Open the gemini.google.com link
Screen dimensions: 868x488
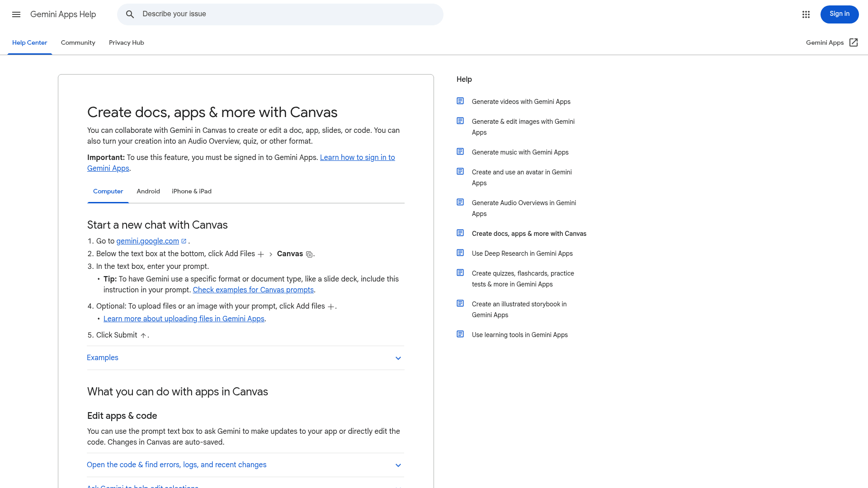(148, 241)
